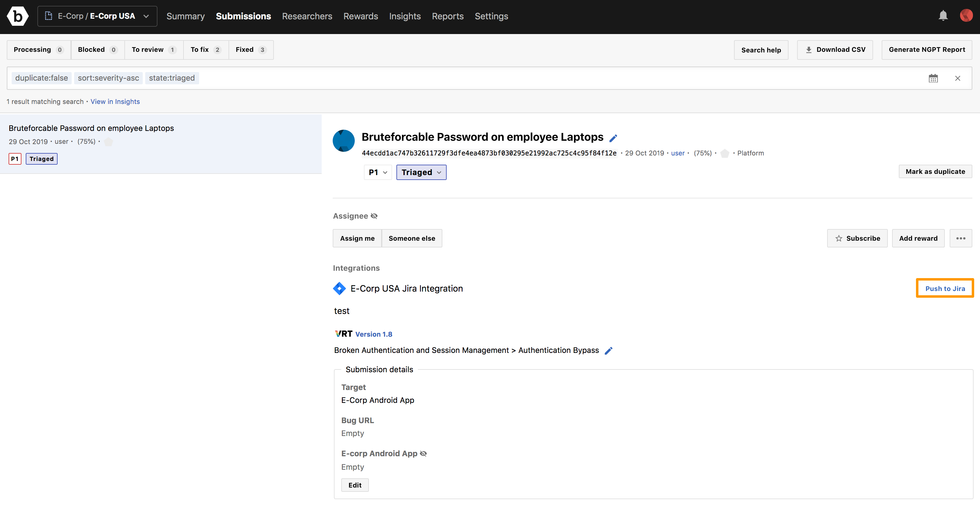
Task: Click the Platform label in header
Action: pos(751,153)
